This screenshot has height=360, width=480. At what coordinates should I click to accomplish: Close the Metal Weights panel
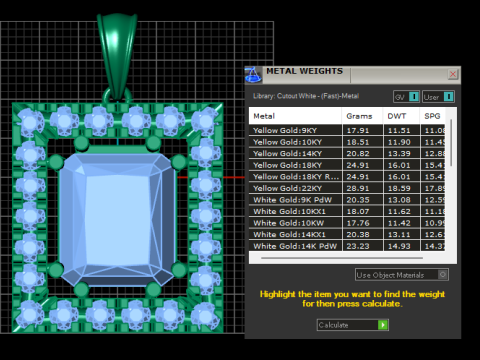point(453,74)
